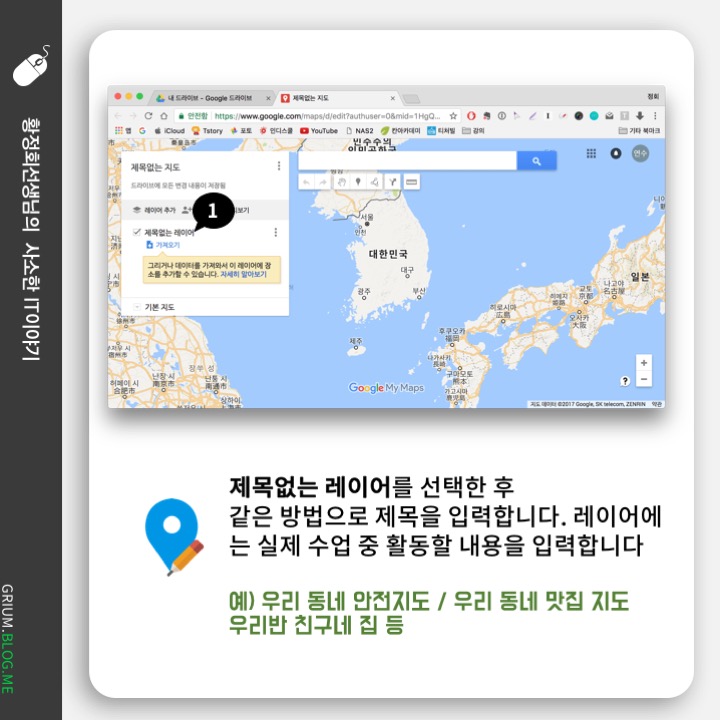Click the blue map search button
Screen dimensions: 720x720
click(x=536, y=161)
